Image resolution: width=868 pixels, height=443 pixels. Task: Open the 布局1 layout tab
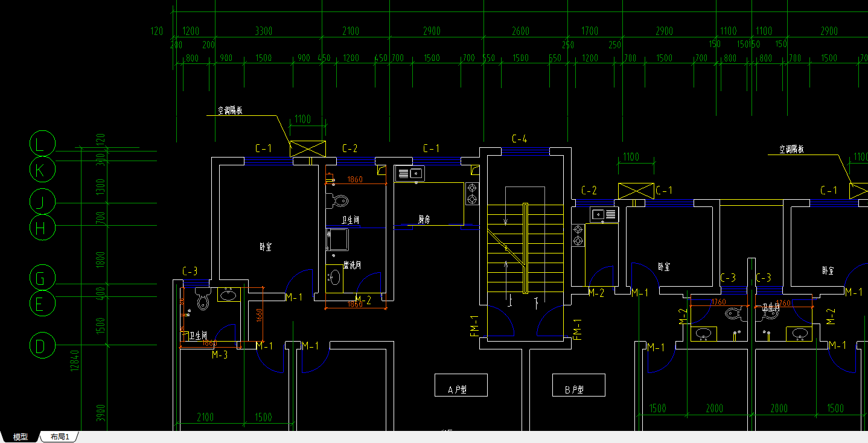pyautogui.click(x=60, y=437)
